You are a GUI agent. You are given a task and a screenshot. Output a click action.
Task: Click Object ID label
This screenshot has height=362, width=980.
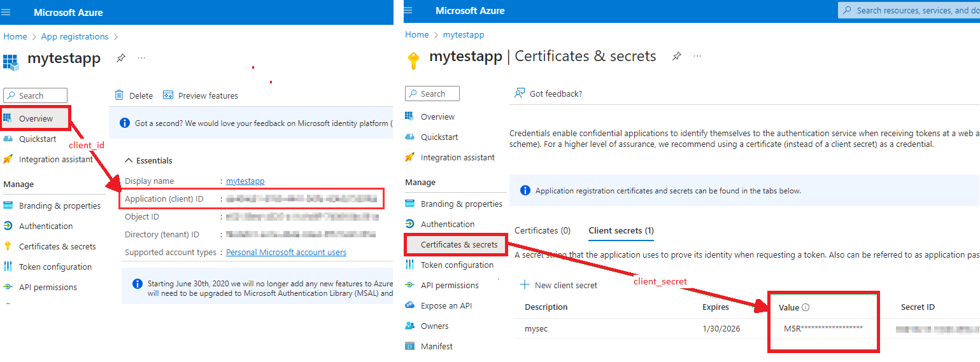(142, 217)
